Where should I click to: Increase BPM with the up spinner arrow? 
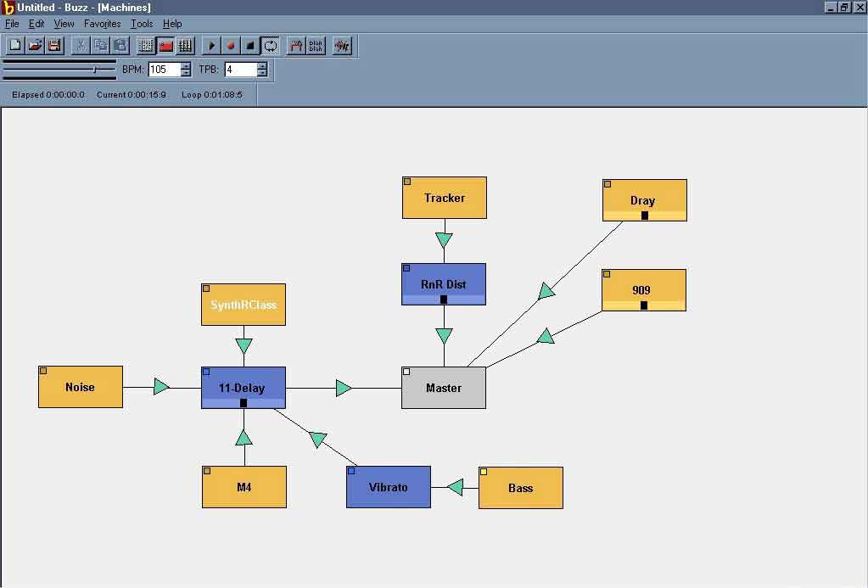click(x=186, y=66)
